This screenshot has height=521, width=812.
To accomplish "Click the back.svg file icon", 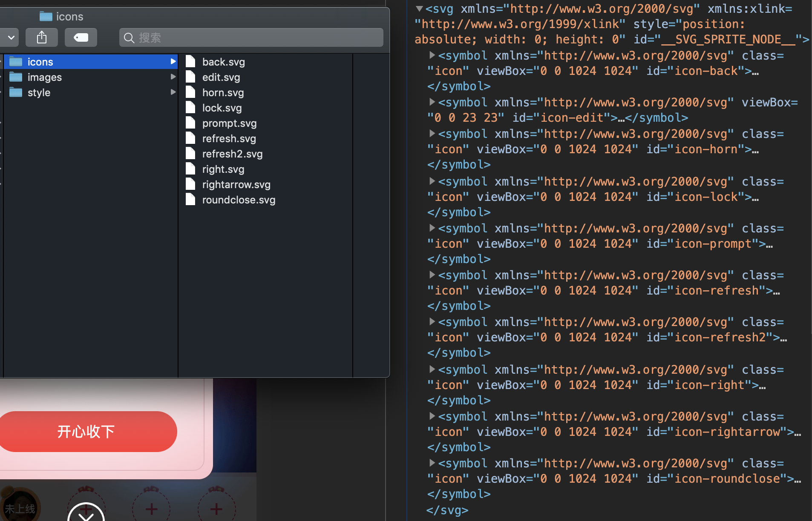I will [x=190, y=61].
